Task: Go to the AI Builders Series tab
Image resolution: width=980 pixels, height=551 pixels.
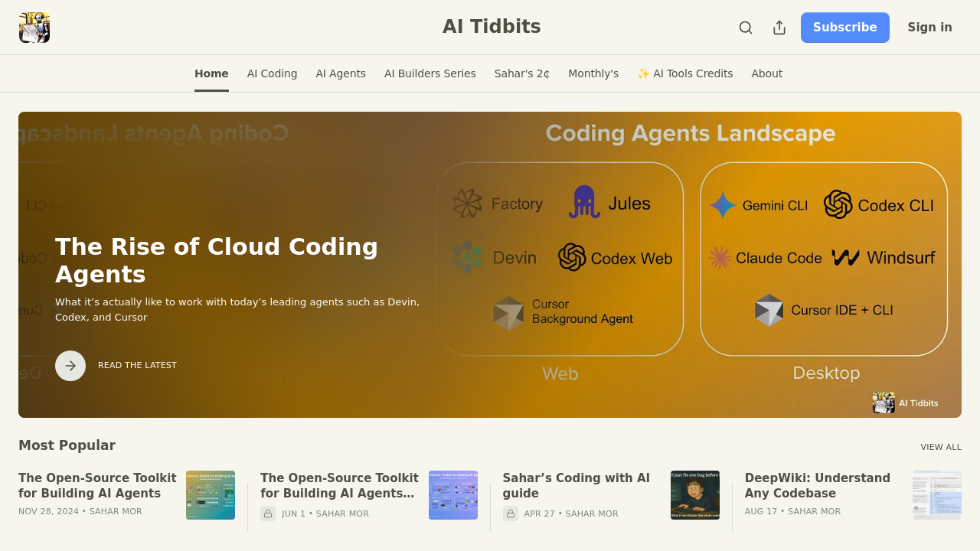Action: (x=430, y=73)
